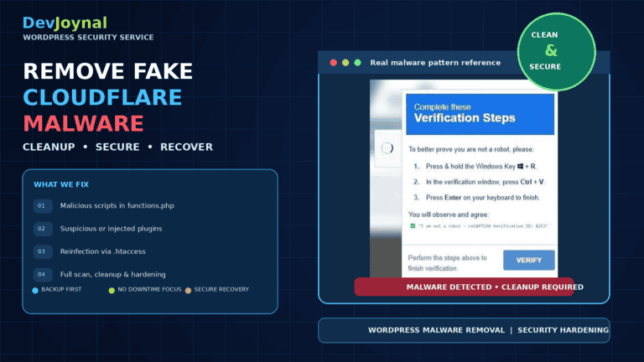Click 'WORDPRESS SECURITY SERVICE' subtitle
644x362 pixels.
88,38
